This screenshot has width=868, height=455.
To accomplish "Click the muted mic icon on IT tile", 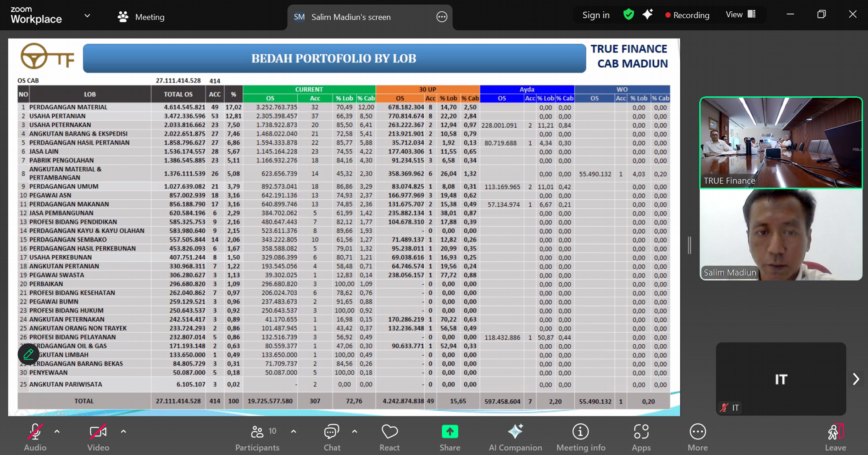I will click(724, 408).
